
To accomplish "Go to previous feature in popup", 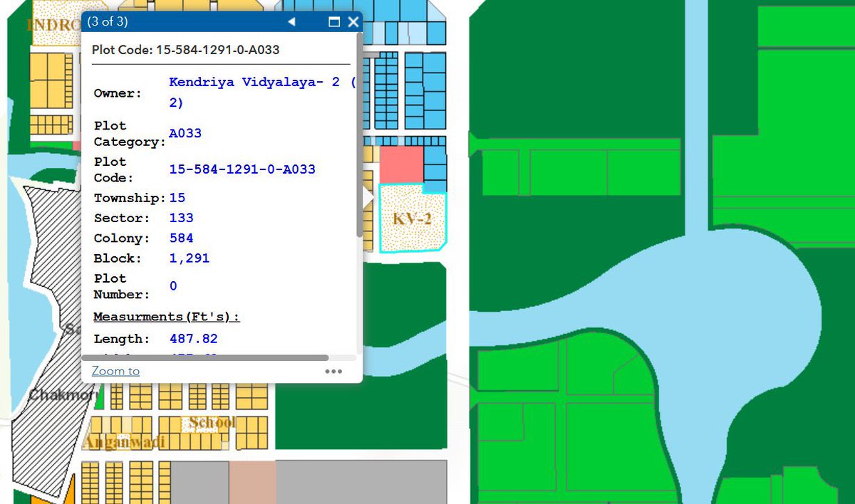I will click(x=291, y=22).
